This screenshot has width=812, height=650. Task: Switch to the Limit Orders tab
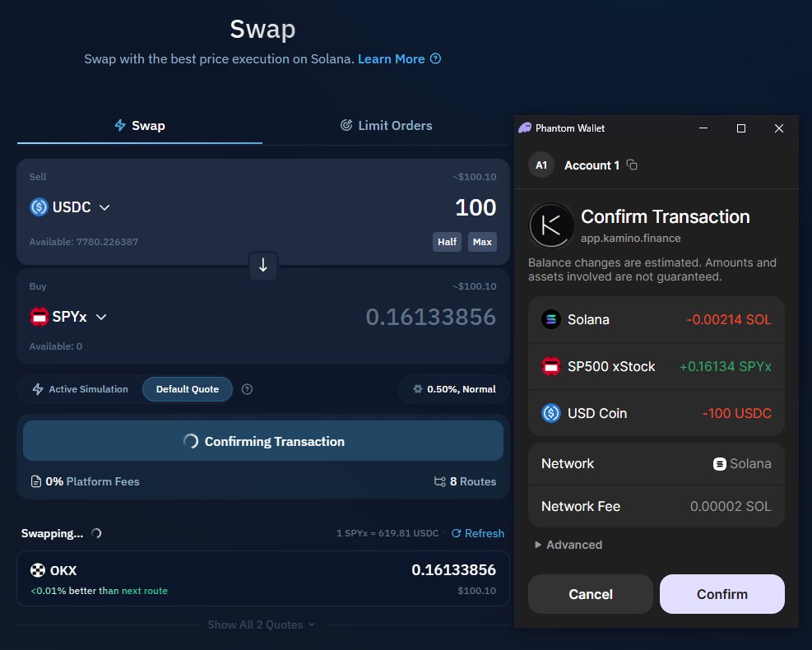[386, 126]
